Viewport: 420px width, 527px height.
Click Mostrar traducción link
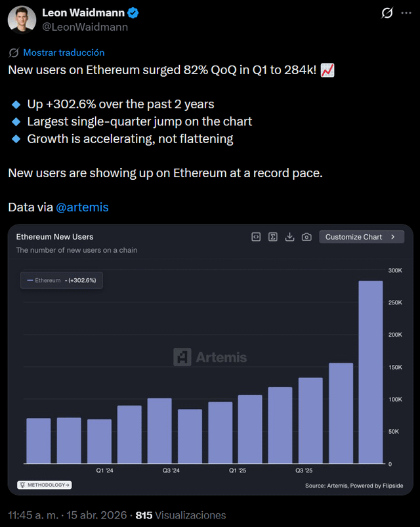click(64, 53)
